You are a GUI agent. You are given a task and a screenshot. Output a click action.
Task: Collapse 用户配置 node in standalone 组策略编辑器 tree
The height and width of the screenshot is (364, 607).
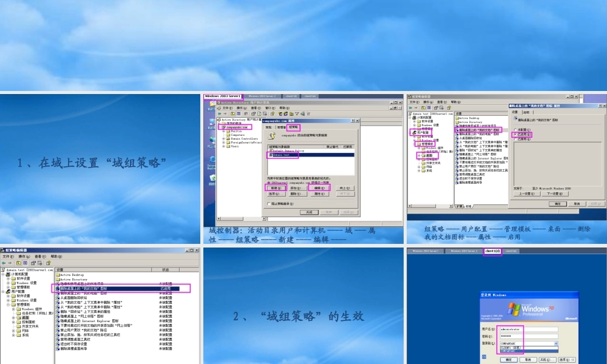[3, 292]
